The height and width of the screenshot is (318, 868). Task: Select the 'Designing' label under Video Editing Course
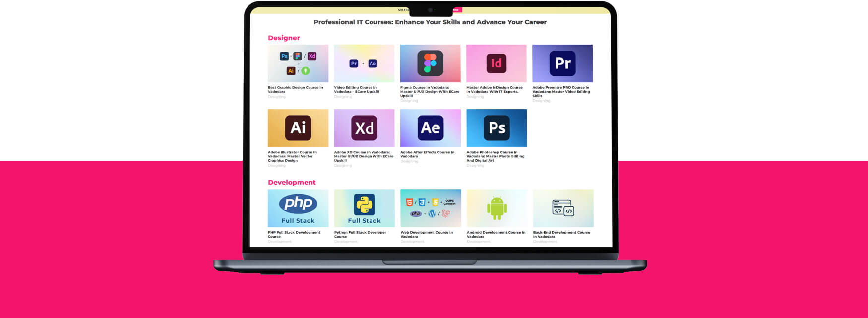pyautogui.click(x=343, y=97)
